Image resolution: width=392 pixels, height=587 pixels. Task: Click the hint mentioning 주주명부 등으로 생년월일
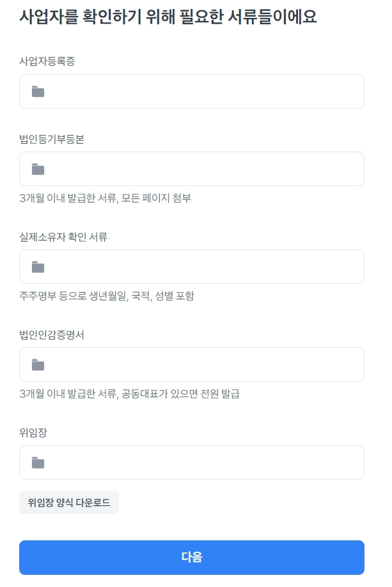[x=107, y=296]
